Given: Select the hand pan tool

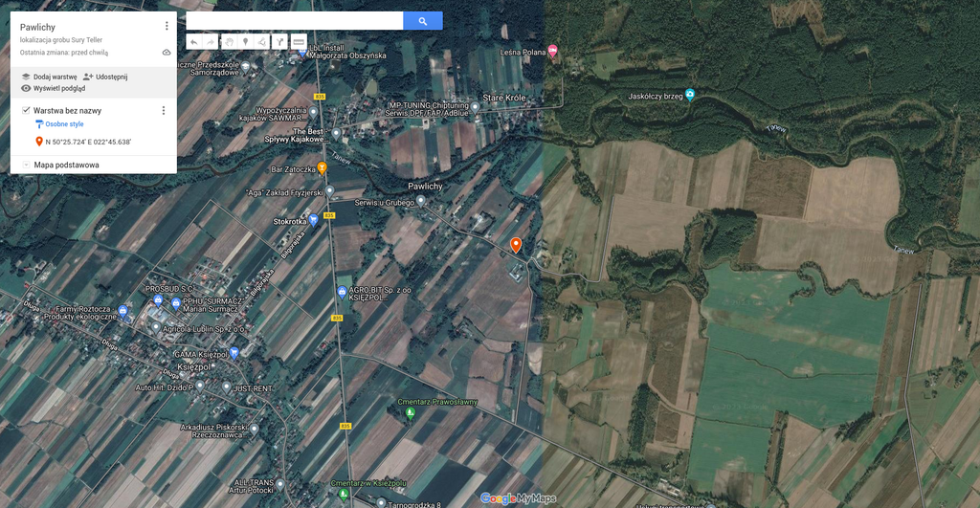Looking at the screenshot, I should pos(229,42).
